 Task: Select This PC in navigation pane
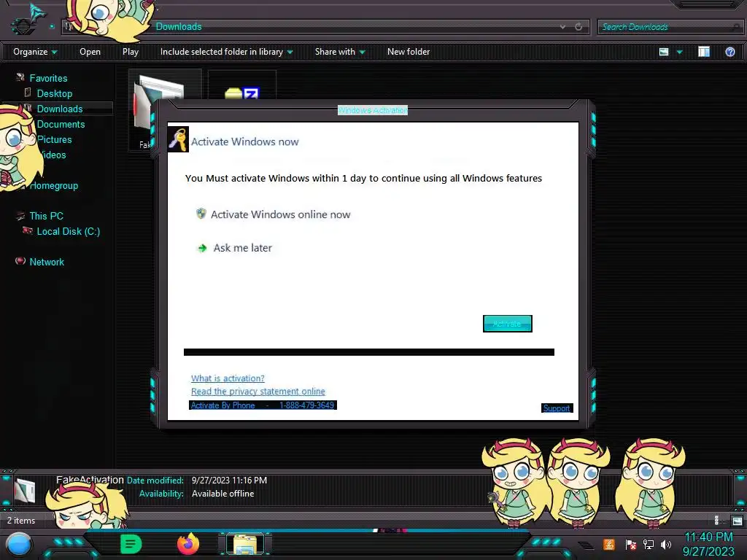[x=46, y=216]
